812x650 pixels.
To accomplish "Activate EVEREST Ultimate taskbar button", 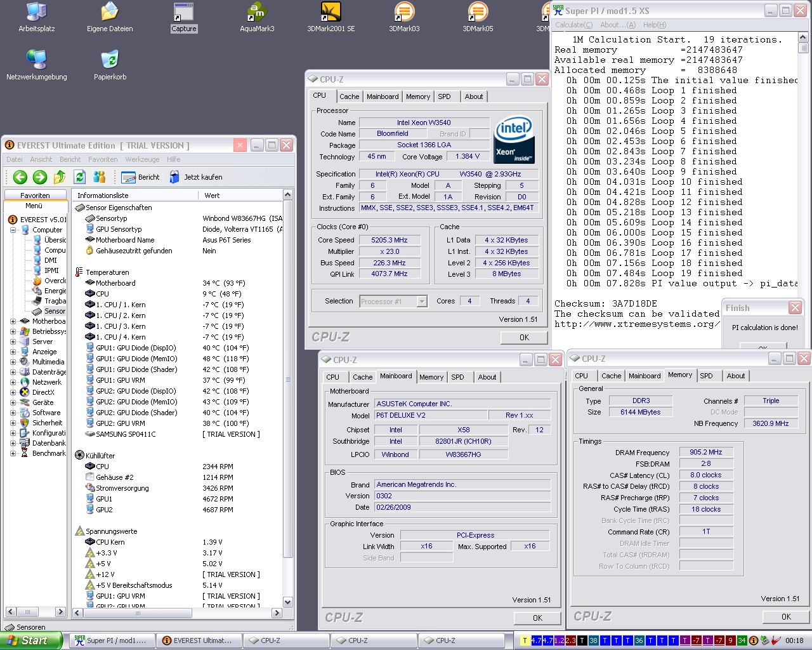I will pyautogui.click(x=199, y=640).
